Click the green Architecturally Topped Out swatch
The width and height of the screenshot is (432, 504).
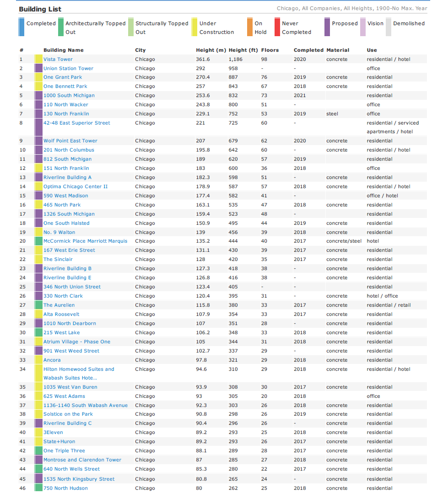61,27
